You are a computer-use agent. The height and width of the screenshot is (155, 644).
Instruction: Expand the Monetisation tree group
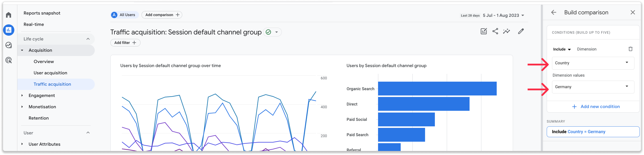pyautogui.click(x=22, y=107)
